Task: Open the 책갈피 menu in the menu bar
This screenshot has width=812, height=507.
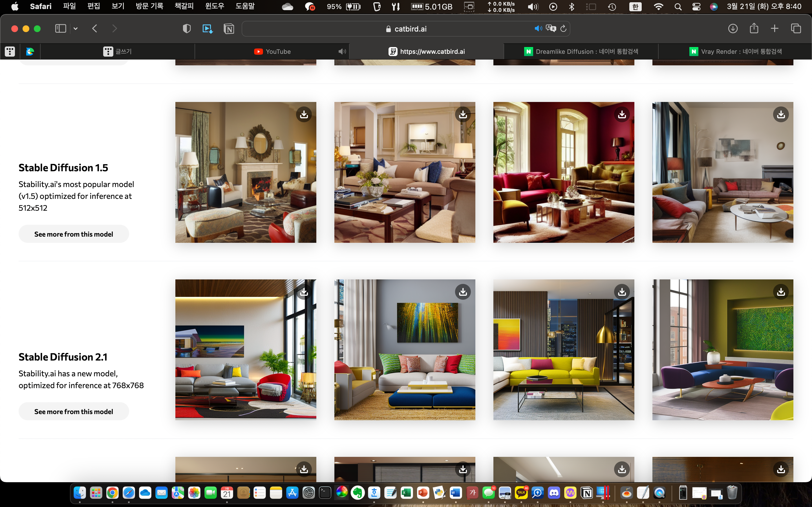Action: click(x=184, y=6)
